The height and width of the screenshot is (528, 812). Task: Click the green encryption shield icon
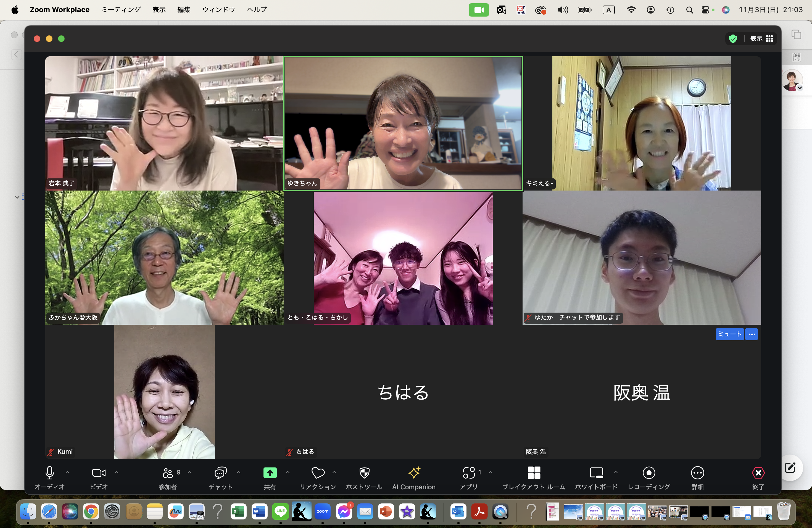tap(733, 39)
